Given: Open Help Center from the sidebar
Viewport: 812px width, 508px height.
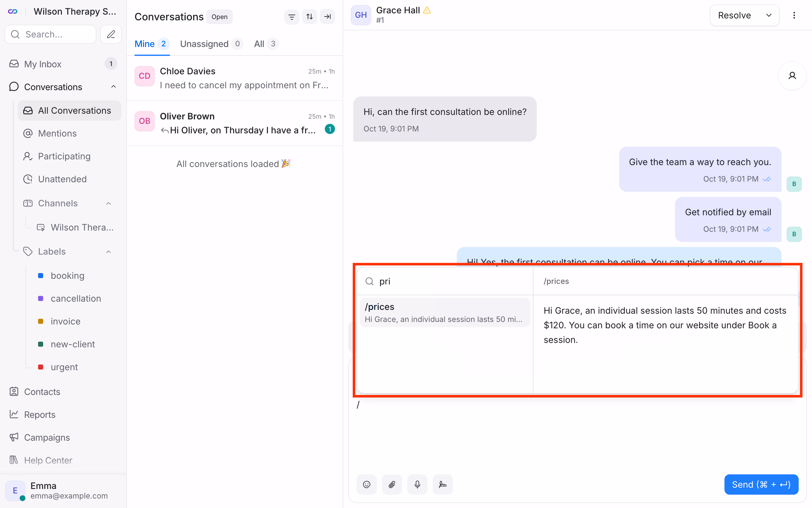Looking at the screenshot, I should click(63, 460).
